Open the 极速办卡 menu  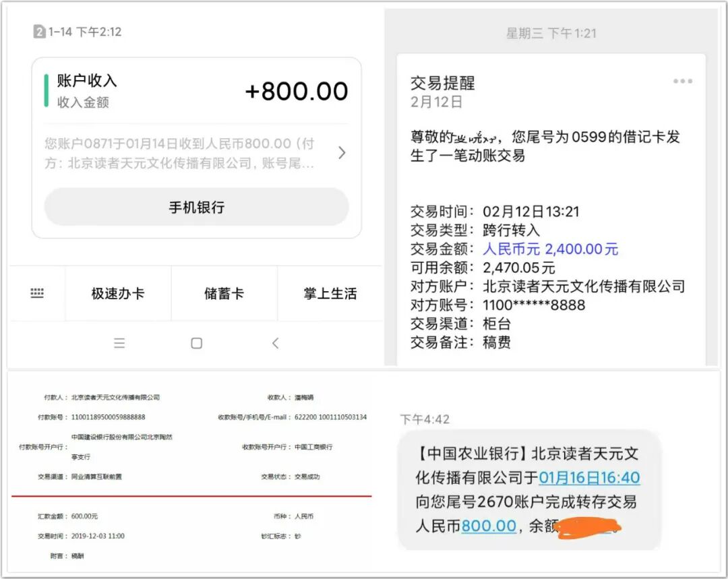pos(118,293)
